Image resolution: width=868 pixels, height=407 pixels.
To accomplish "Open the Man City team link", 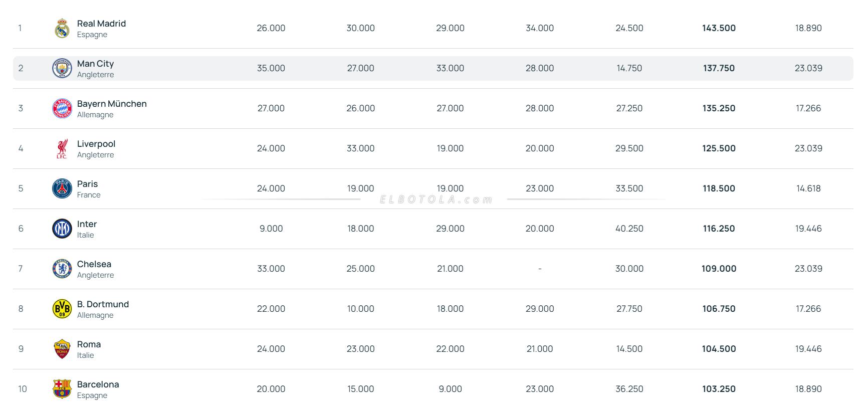I will 95,64.
